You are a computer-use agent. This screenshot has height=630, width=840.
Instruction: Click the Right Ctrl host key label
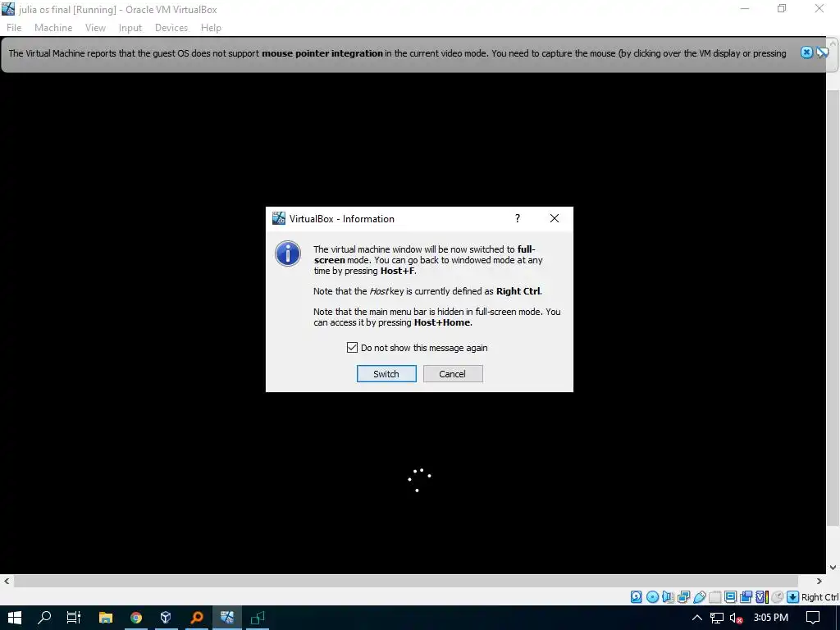[x=819, y=597]
